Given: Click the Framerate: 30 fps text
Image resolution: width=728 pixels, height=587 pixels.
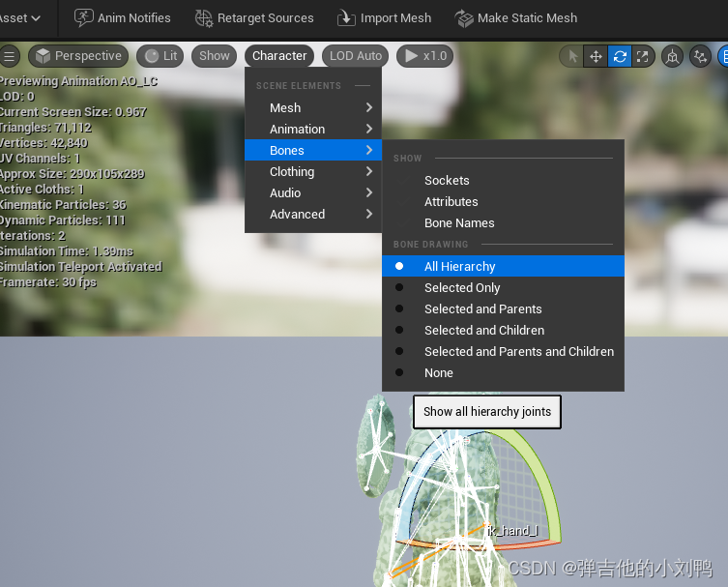Looking at the screenshot, I should (48, 282).
